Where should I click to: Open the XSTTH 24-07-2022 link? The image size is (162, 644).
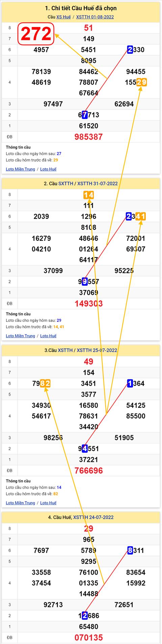(x=93, y=517)
